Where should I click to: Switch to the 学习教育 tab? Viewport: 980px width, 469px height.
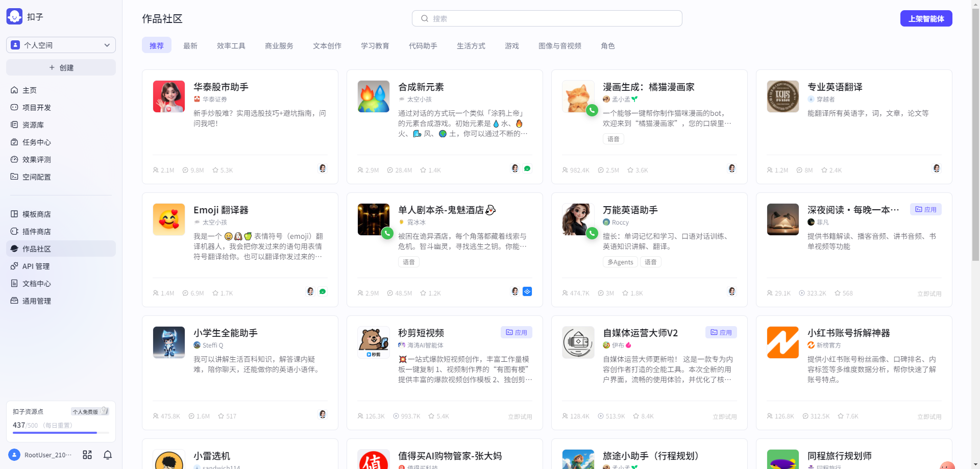point(375,45)
